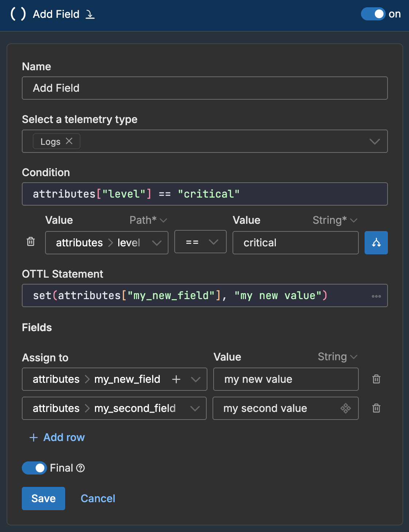Image resolution: width=409 pixels, height=532 pixels.
Task: Click plus icon in my_new_field selector
Action: click(176, 379)
